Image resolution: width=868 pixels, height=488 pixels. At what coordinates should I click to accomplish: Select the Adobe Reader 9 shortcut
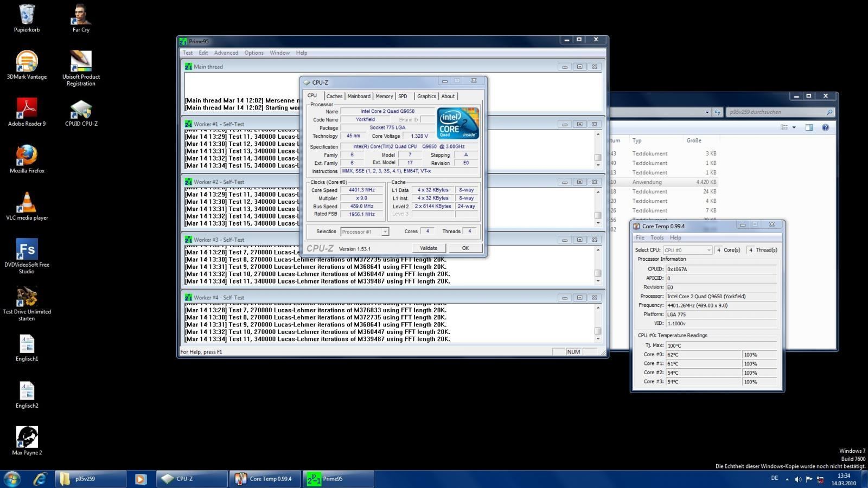(27, 112)
